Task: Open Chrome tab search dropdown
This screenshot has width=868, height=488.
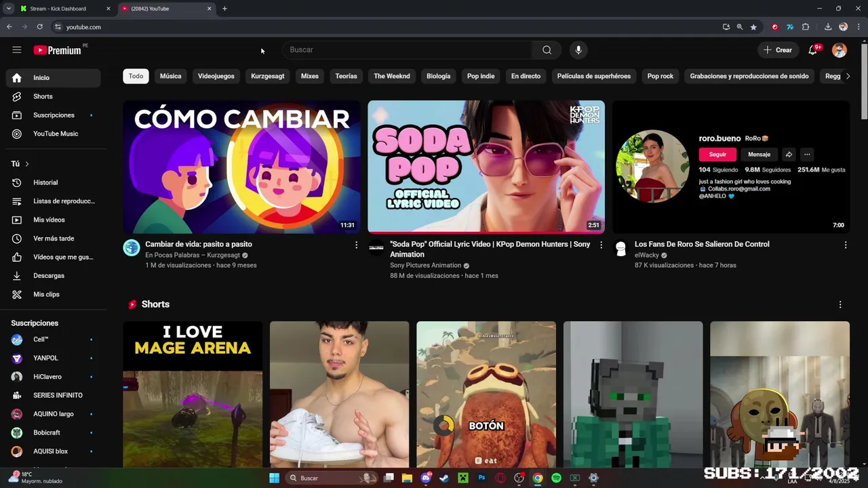Action: [9, 9]
